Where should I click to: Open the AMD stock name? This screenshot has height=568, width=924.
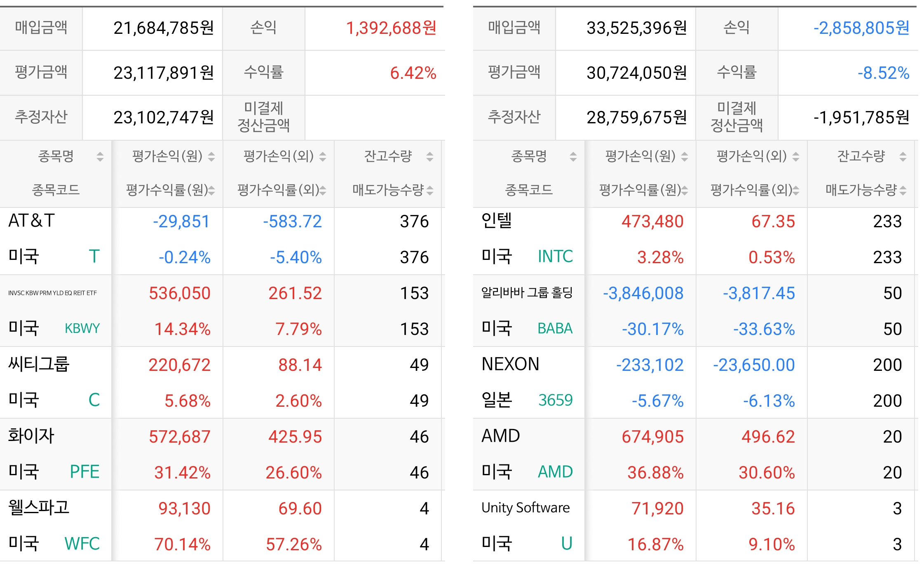(501, 436)
